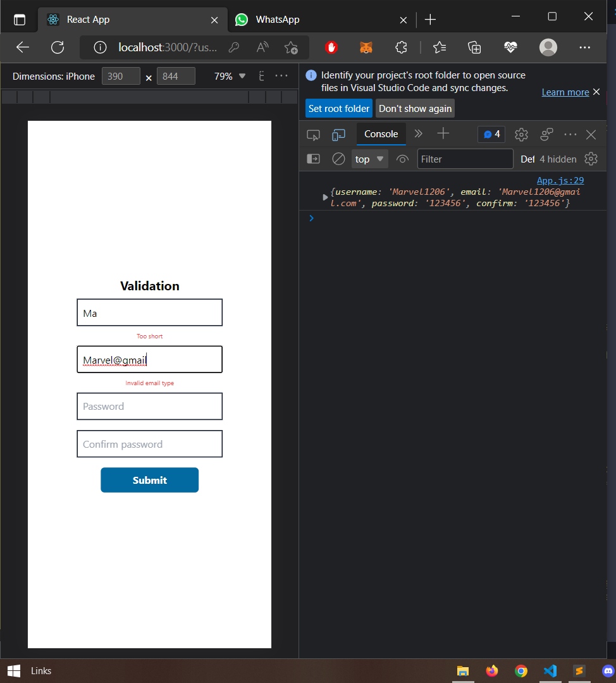The image size is (616, 683).
Task: Open the Dimensions: iPhone device dropdown
Action: click(x=54, y=77)
